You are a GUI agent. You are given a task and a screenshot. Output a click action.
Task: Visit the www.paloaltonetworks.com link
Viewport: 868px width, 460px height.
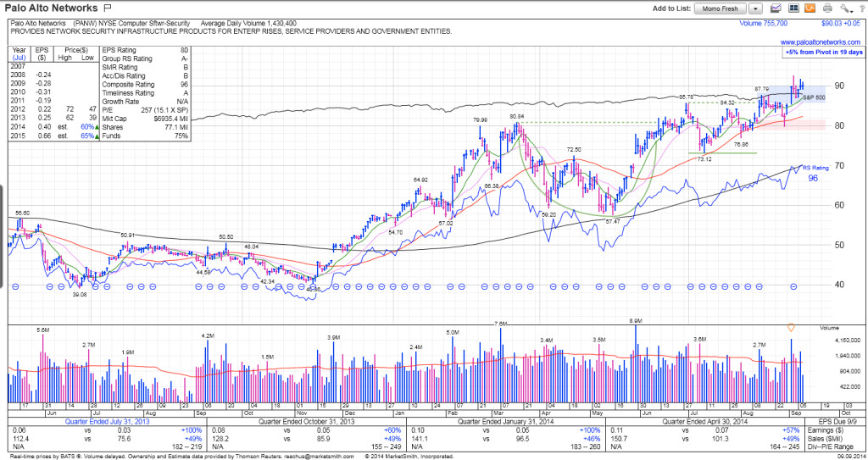click(x=821, y=42)
